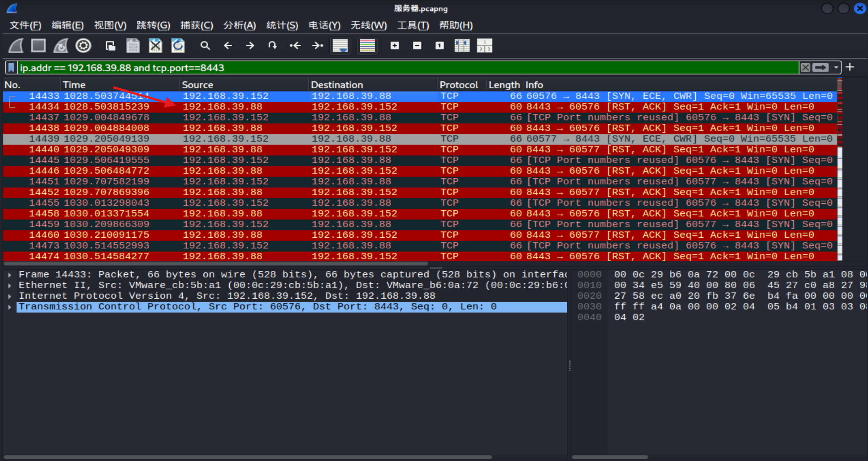Open the display filter history dropdown

(836, 68)
